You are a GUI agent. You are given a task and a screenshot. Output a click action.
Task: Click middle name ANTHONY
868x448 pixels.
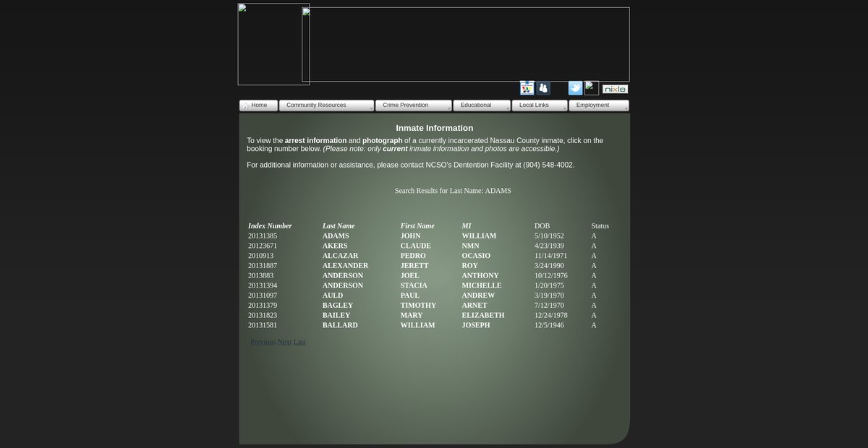[x=480, y=276]
